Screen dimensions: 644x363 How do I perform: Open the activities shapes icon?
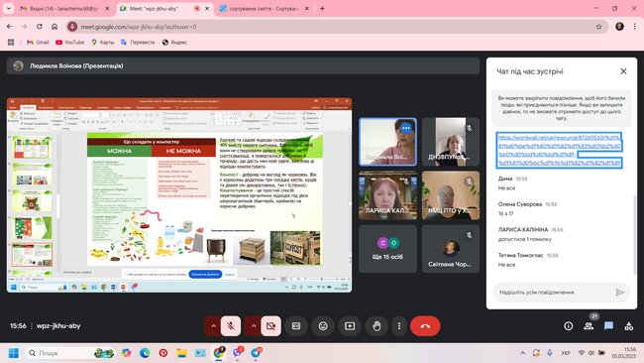(x=629, y=326)
